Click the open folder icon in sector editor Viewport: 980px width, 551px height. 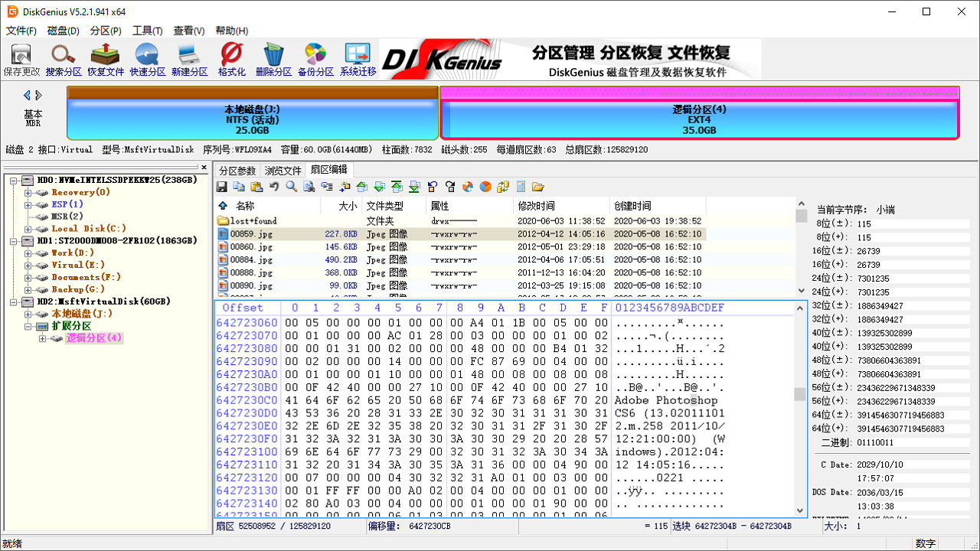(x=537, y=186)
